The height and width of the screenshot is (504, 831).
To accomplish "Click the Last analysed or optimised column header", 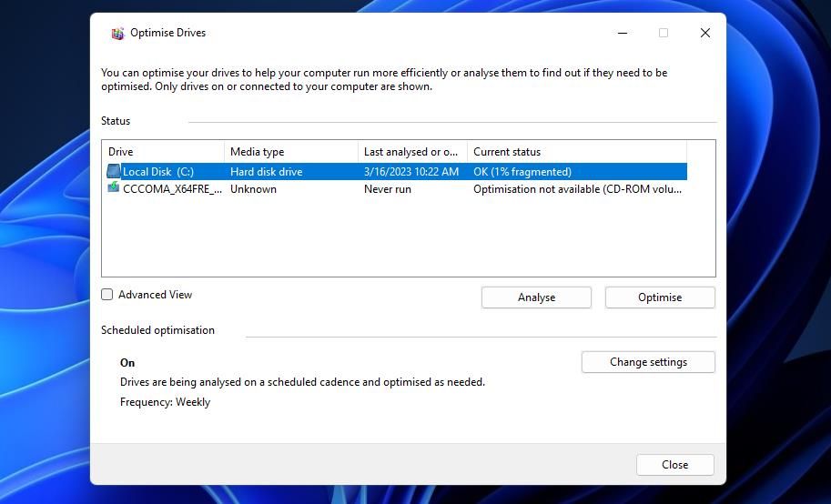I will click(412, 152).
